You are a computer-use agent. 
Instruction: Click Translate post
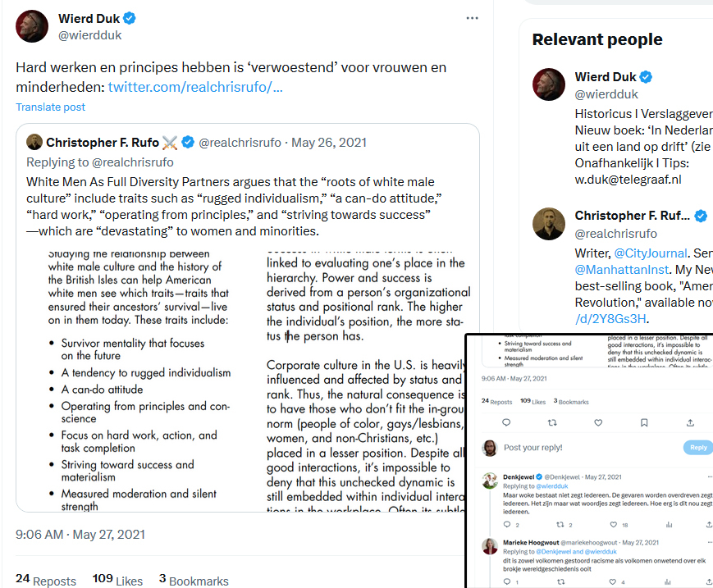click(50, 107)
